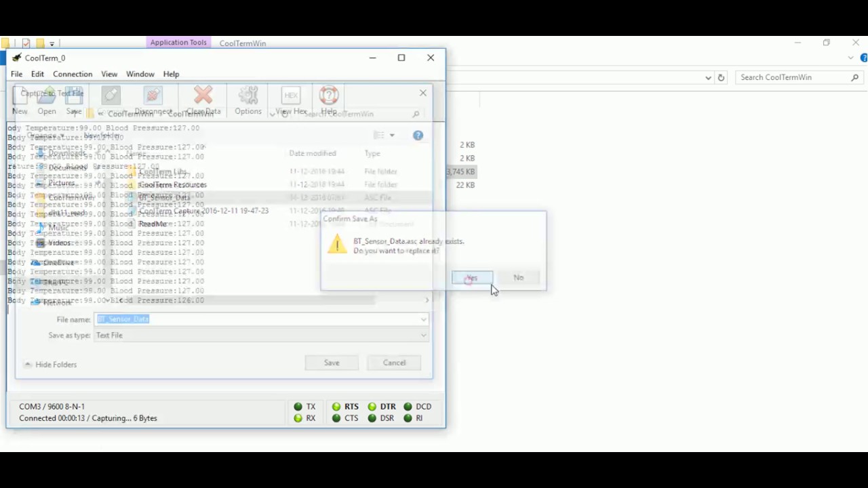
Task: Click No in Confirm Save As
Action: (518, 277)
